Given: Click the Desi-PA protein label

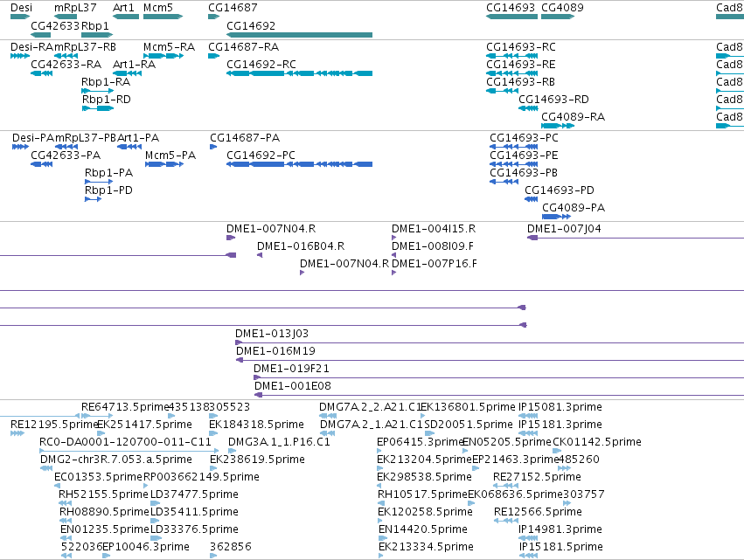Looking at the screenshot, I should [33, 138].
